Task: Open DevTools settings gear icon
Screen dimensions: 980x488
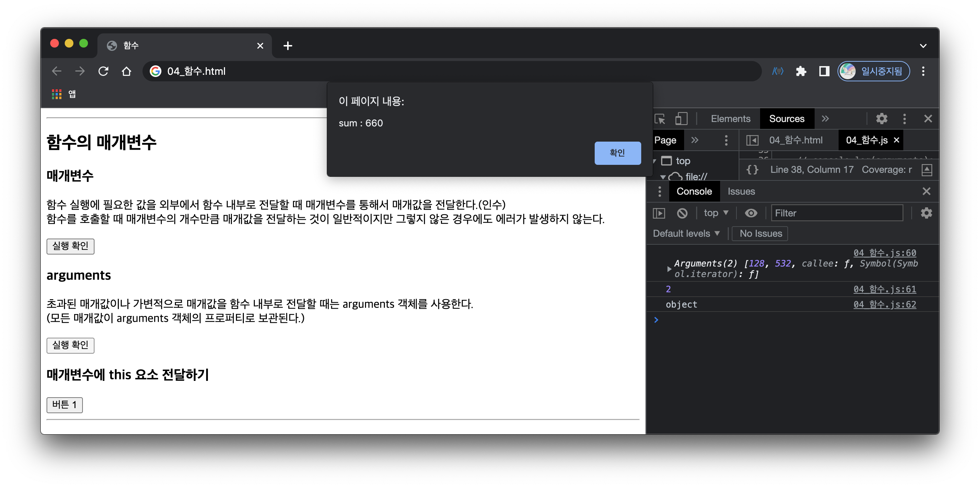Action: [881, 119]
